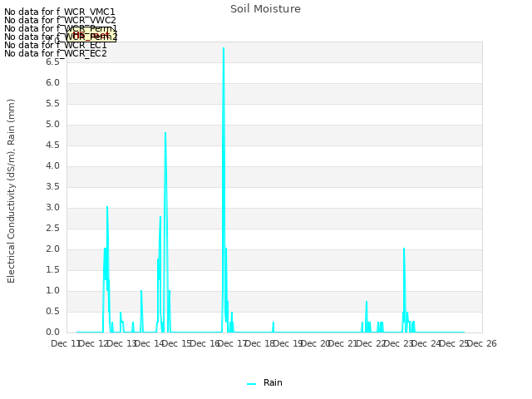Click the tallest rain spike near Dec 16
Screen dimensions: 532x399
click(224, 49)
